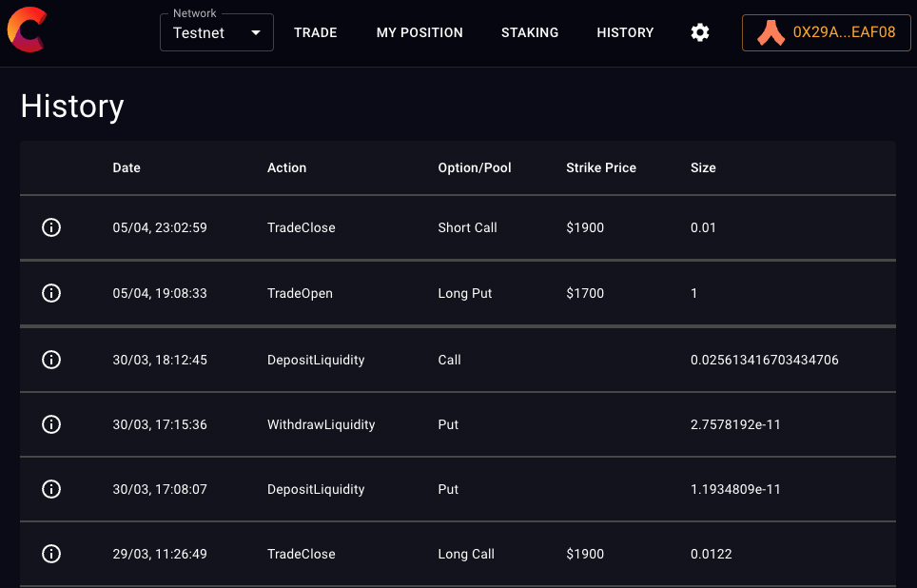Open the My Position tab
The height and width of the screenshot is (588, 917).
click(419, 32)
